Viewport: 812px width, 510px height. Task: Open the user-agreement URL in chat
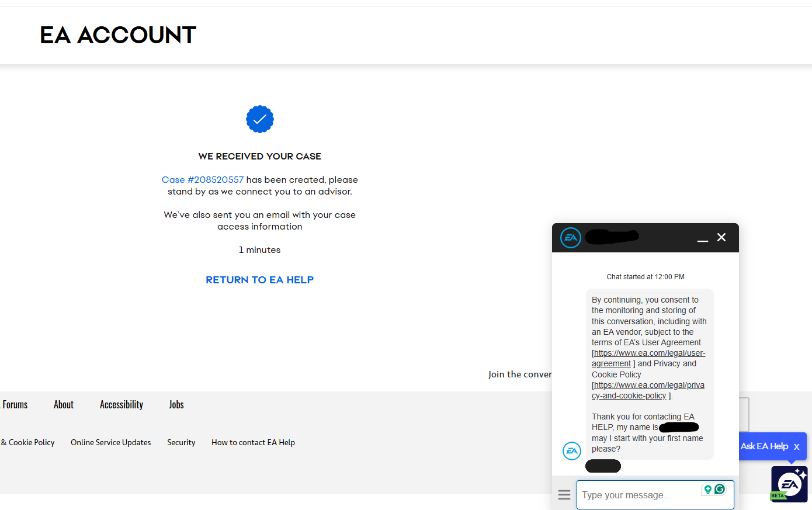coord(649,353)
